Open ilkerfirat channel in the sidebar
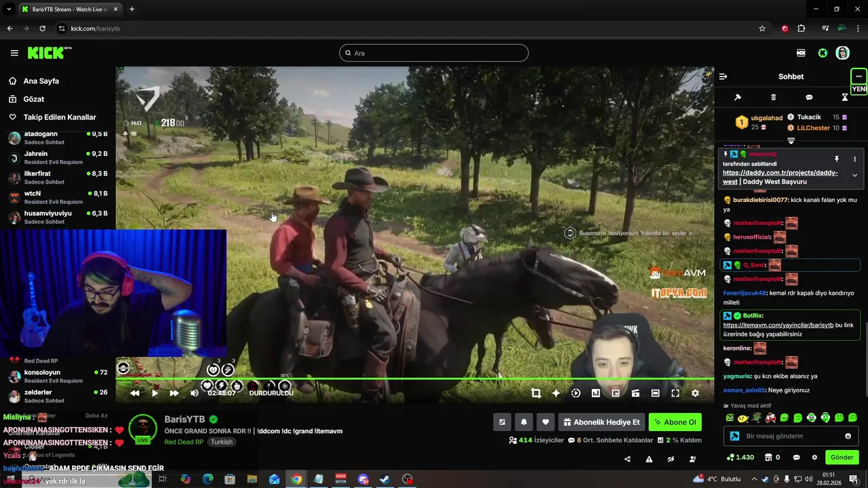Screen dimensions: 868x488 pyautogui.click(x=58, y=178)
